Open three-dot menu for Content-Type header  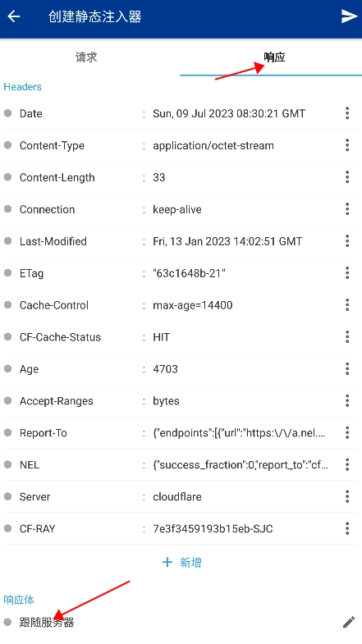pyautogui.click(x=347, y=145)
